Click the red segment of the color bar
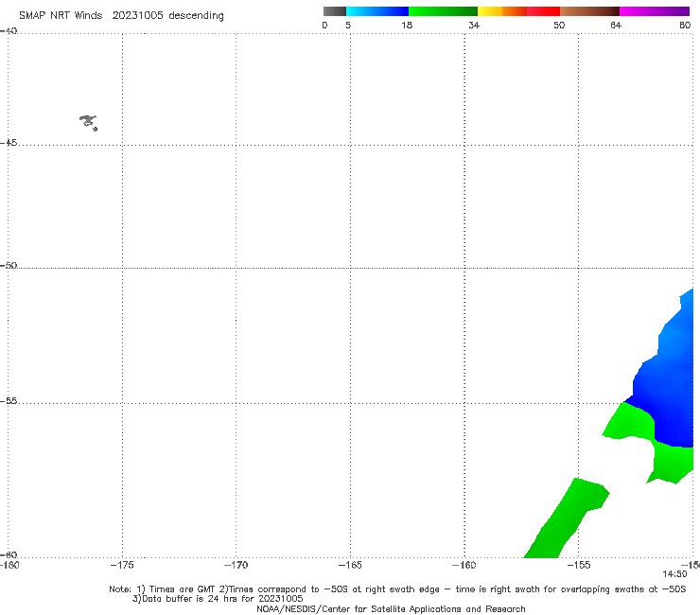Viewport: 700px width, 615px height. 543,11
